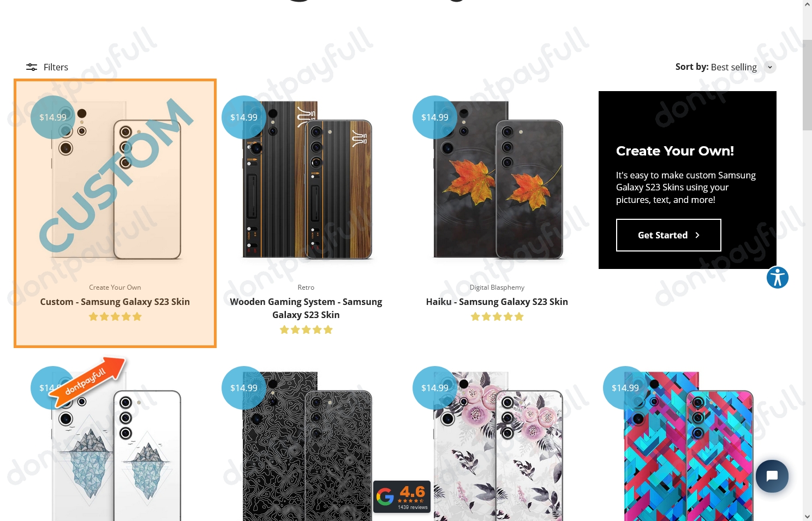Expand the Sort by dropdown arrow
Screen dimensions: 812x521
pos(770,67)
